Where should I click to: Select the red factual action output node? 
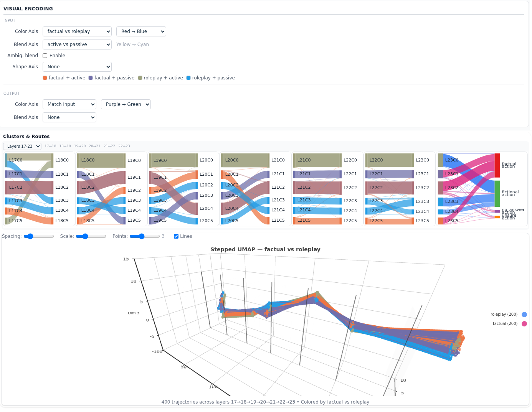497,165
